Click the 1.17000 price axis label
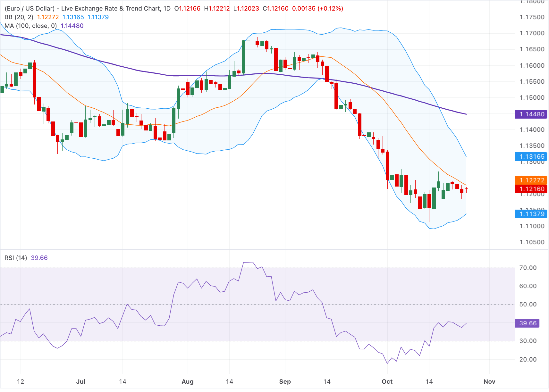This screenshot has height=392, width=549. coord(532,33)
